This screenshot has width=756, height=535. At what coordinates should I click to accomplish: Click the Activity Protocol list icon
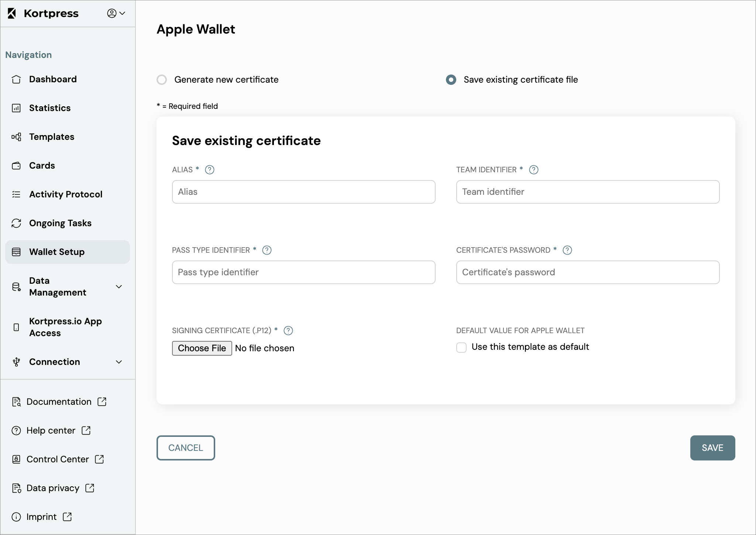point(16,194)
